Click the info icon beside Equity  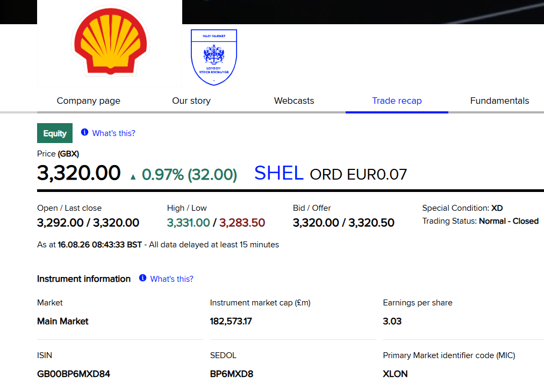[84, 132]
